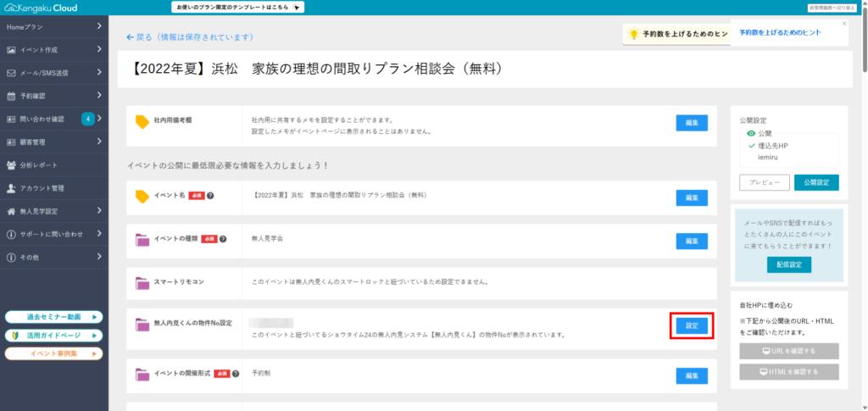Click the people icon beside 分析レポート
This screenshot has height=411, width=868.
coord(11,165)
